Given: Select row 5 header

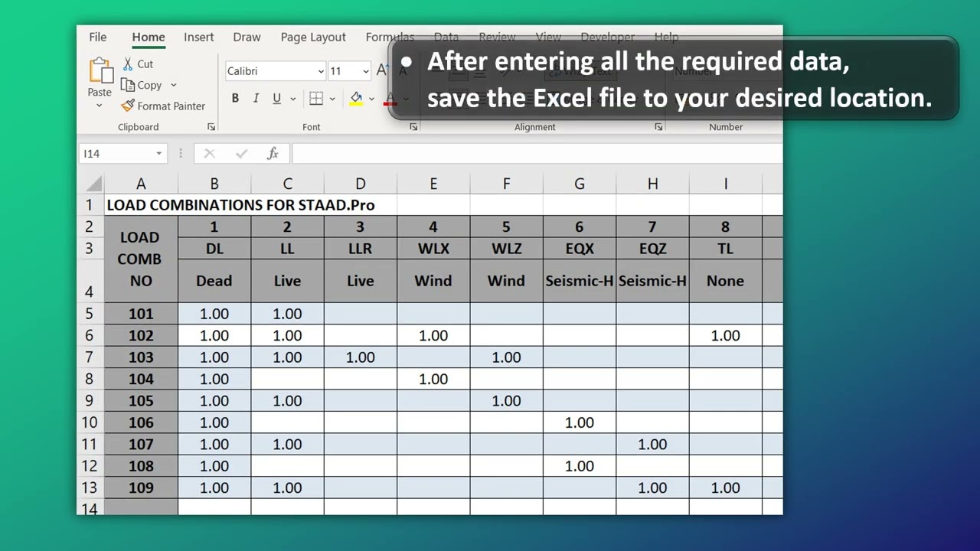Looking at the screenshot, I should click(90, 314).
